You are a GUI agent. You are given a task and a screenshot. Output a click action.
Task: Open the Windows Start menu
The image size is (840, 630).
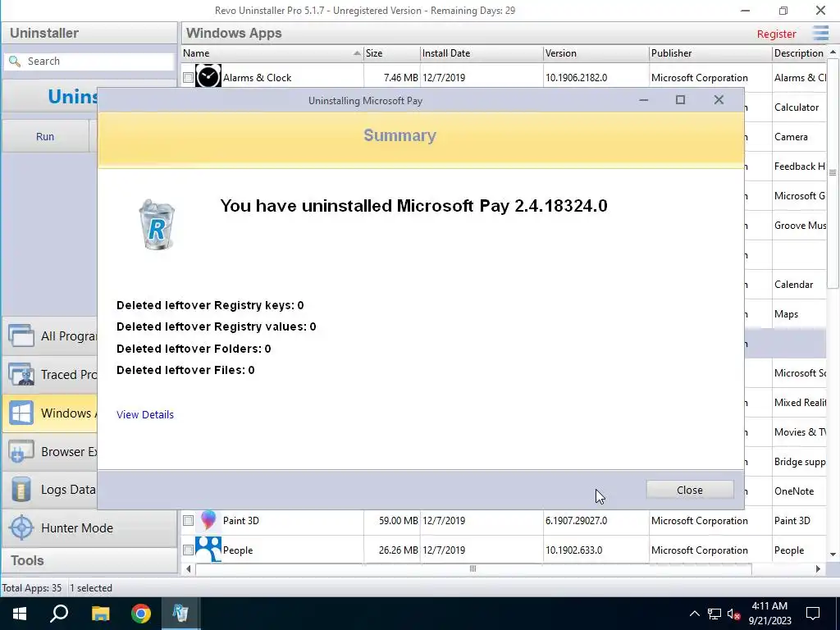click(20, 614)
